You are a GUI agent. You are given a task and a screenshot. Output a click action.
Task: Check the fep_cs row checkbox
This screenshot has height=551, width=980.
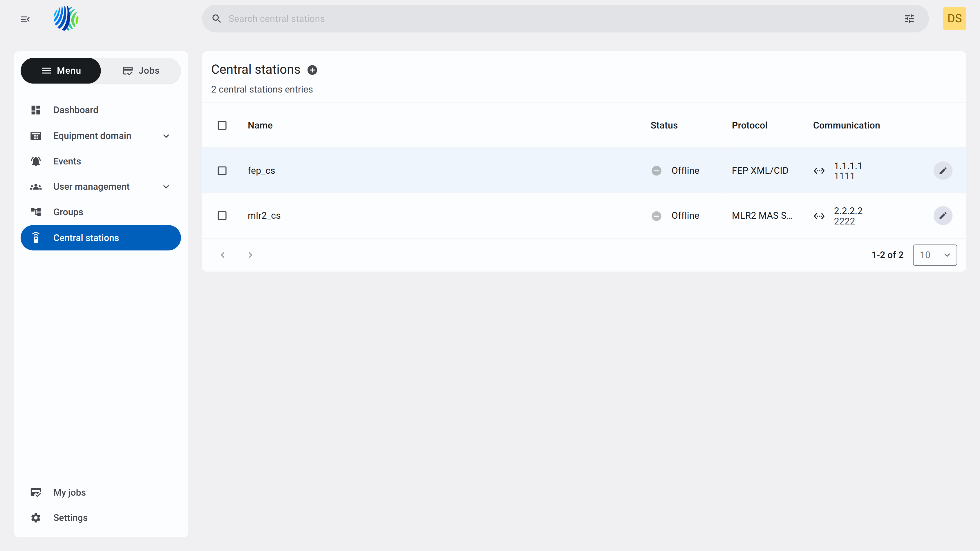[222, 171]
